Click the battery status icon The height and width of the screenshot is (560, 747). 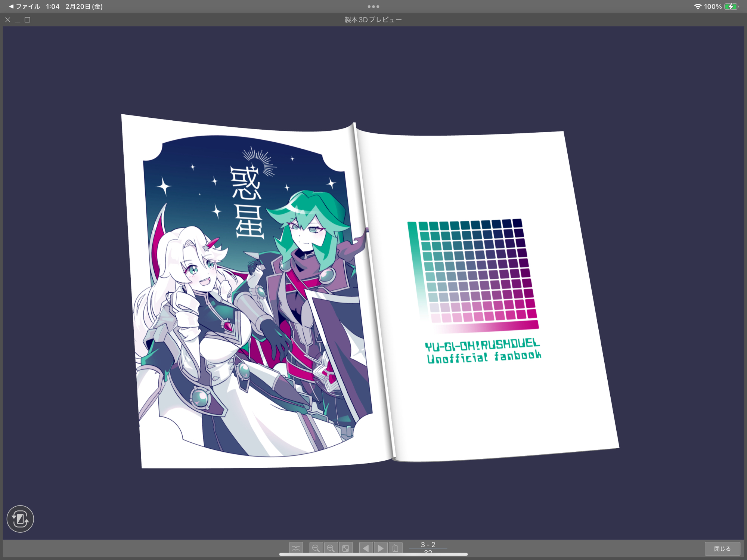[731, 6]
